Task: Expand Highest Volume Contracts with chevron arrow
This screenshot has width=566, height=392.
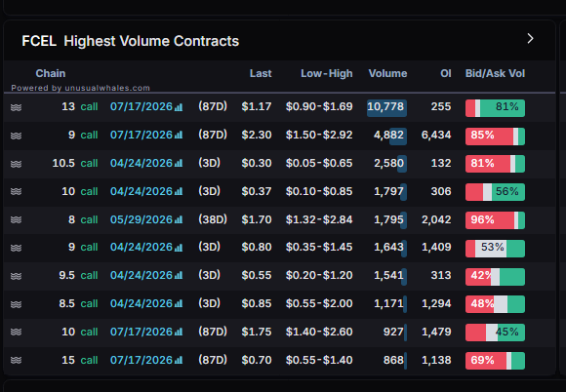Action: point(530,39)
